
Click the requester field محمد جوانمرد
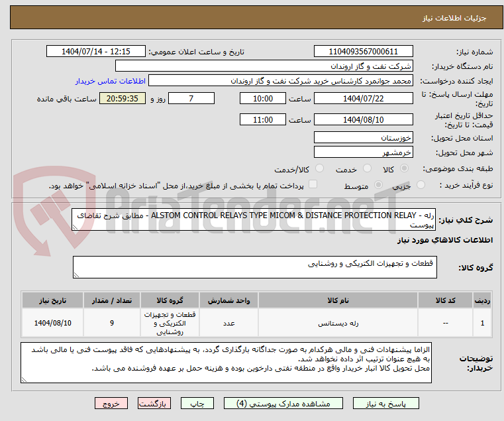[x=281, y=81]
